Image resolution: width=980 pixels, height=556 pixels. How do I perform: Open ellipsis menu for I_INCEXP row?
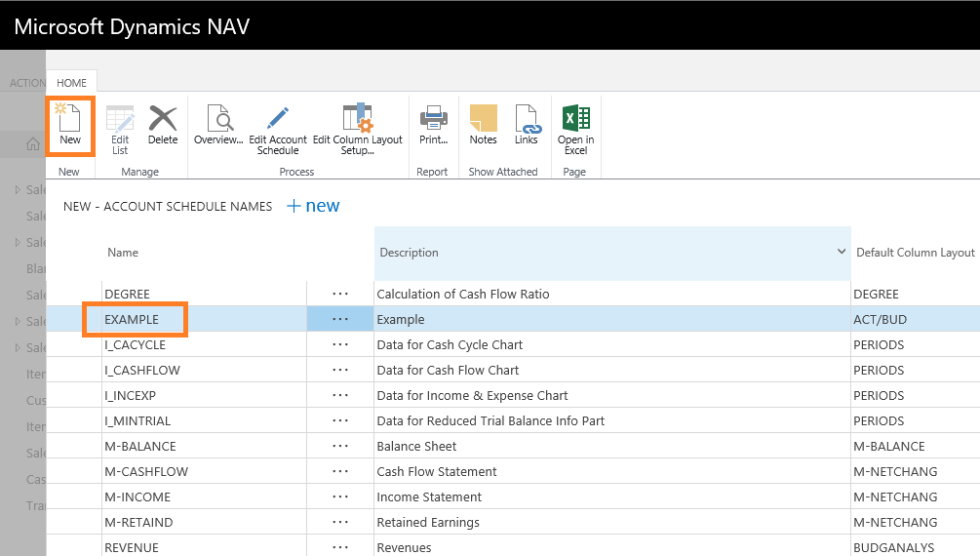pyautogui.click(x=340, y=395)
